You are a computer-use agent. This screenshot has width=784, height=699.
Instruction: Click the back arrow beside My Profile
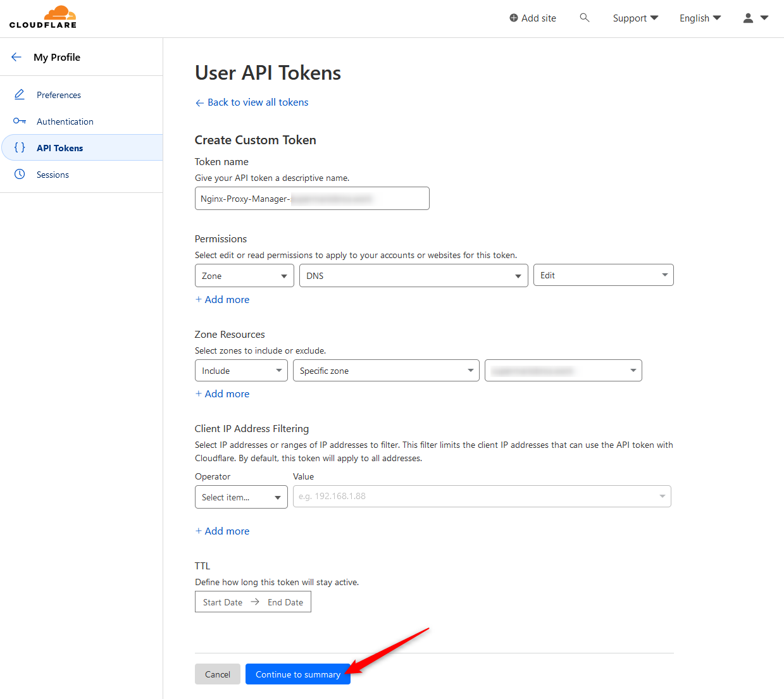pyautogui.click(x=16, y=57)
